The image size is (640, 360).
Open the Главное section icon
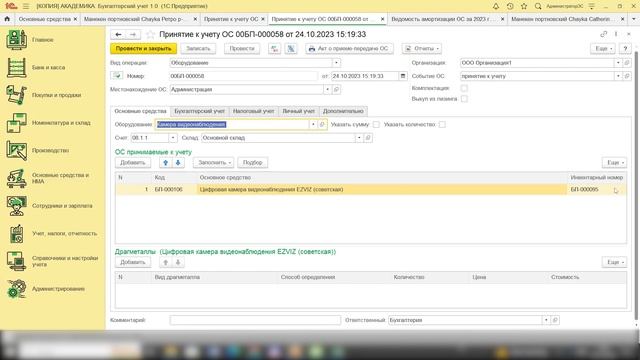(16, 40)
